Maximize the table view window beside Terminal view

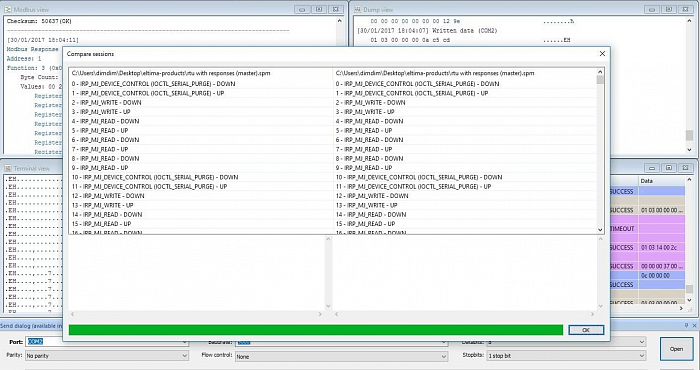(x=669, y=168)
